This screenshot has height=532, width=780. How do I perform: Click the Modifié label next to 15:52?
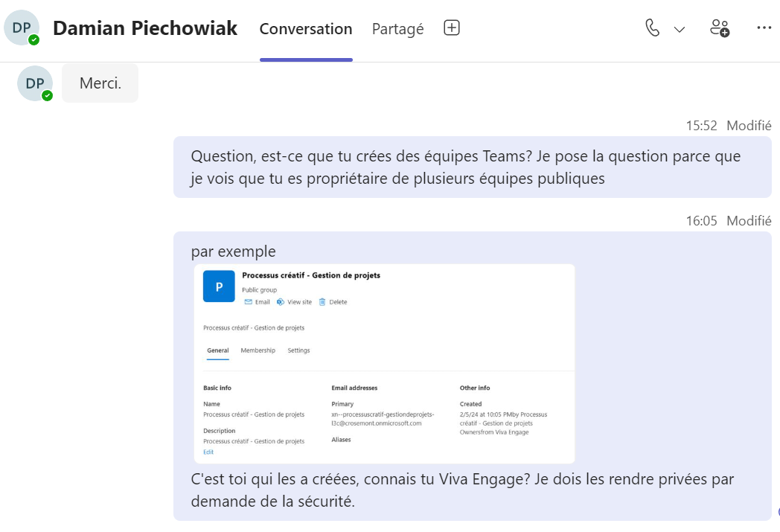[749, 126]
